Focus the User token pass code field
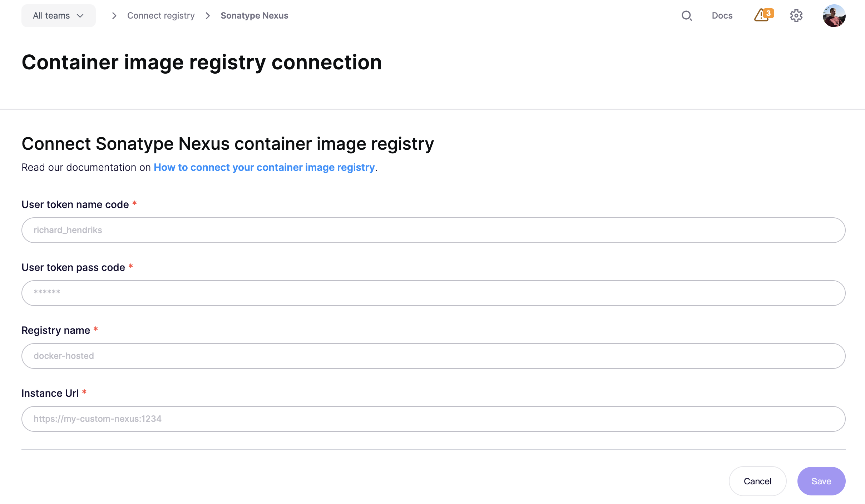This screenshot has height=504, width=865. pyautogui.click(x=433, y=293)
